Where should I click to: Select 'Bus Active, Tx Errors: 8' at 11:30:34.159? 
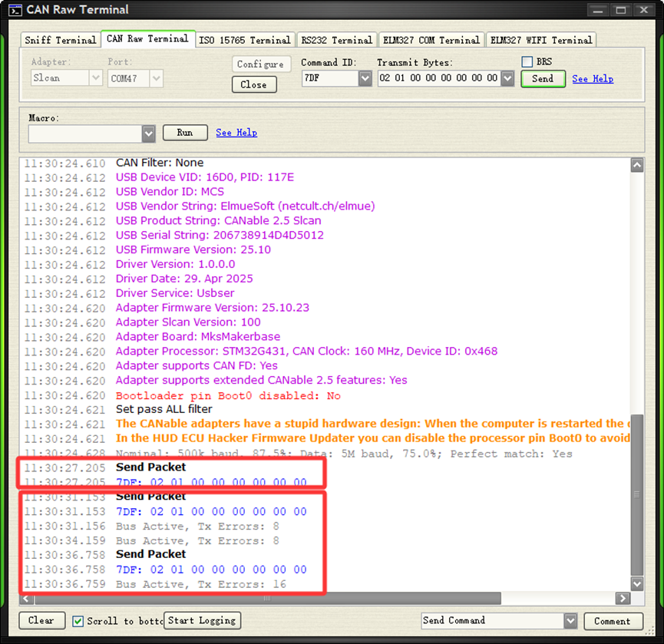tap(197, 541)
